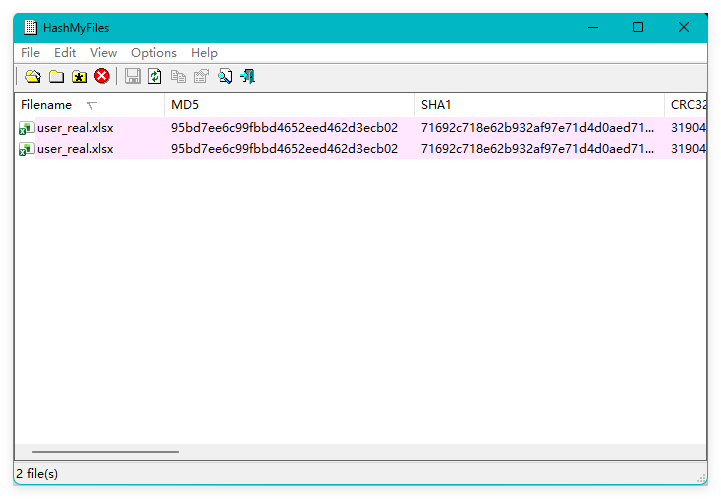Screen dimensions: 721x499
Task: Open the View menu
Action: (103, 53)
